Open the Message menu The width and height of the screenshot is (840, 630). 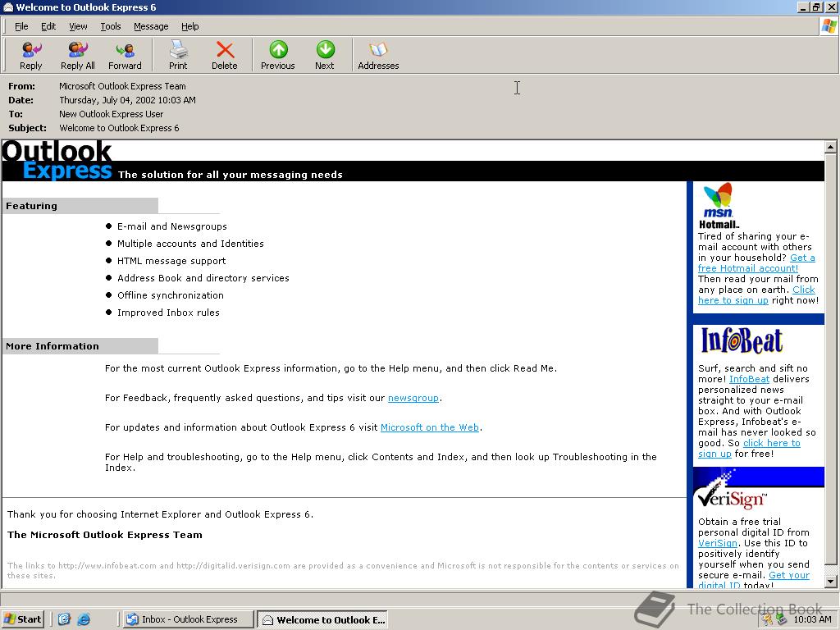coord(151,26)
